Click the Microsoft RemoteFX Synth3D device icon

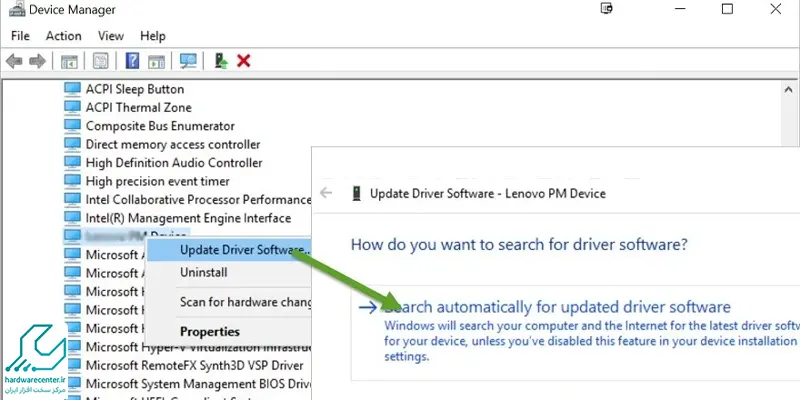click(72, 365)
